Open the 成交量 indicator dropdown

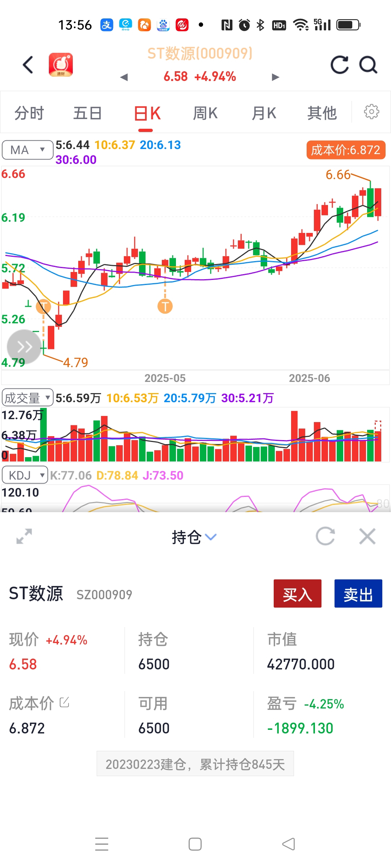coord(28,398)
